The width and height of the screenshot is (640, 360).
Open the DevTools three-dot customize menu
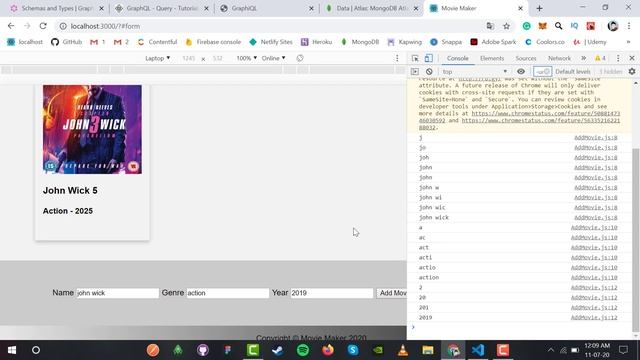click(x=618, y=58)
